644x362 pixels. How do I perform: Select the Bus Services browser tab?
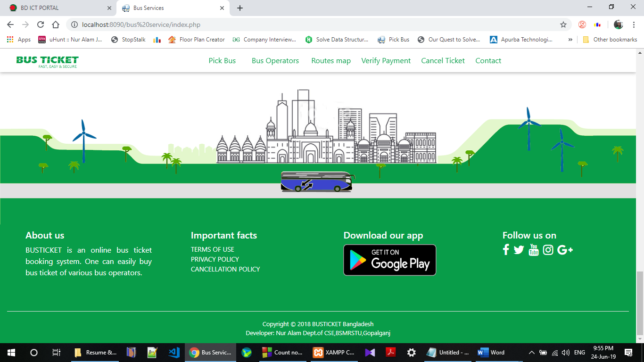(173, 8)
